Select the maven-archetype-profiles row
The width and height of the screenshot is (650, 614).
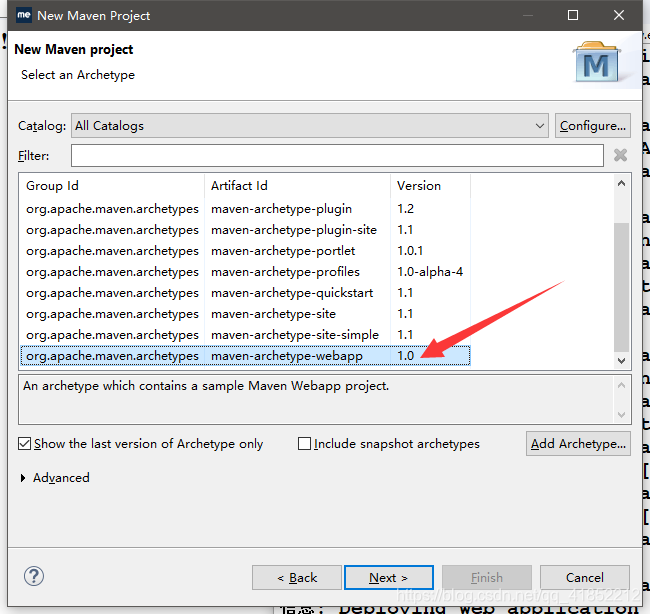(245, 272)
